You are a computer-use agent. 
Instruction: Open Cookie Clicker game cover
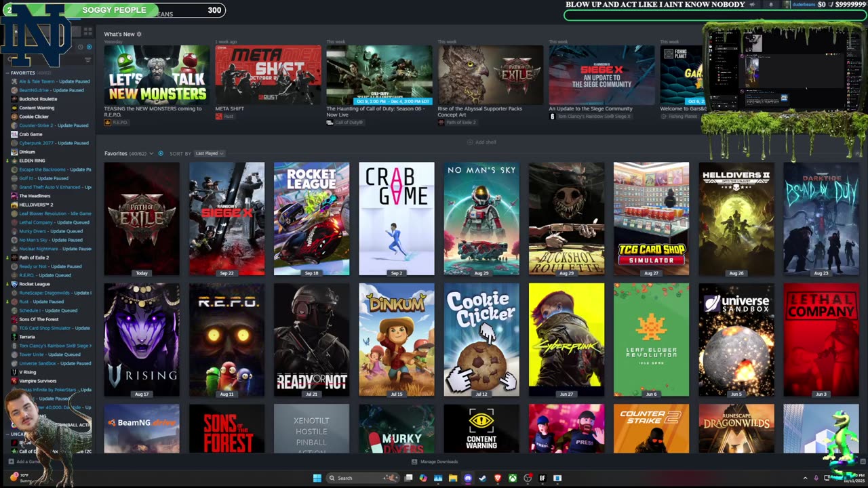click(481, 340)
